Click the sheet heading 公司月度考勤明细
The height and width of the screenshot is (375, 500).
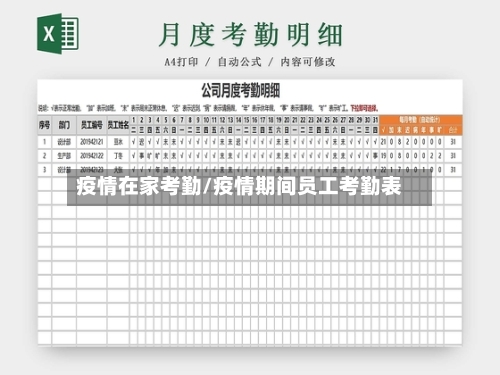(240, 90)
